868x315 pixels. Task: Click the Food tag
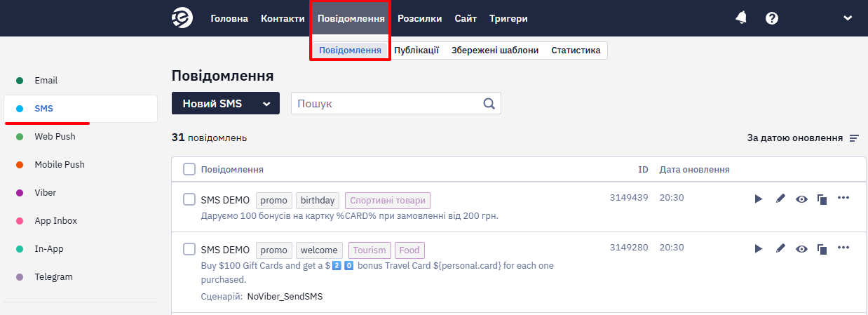pos(409,250)
